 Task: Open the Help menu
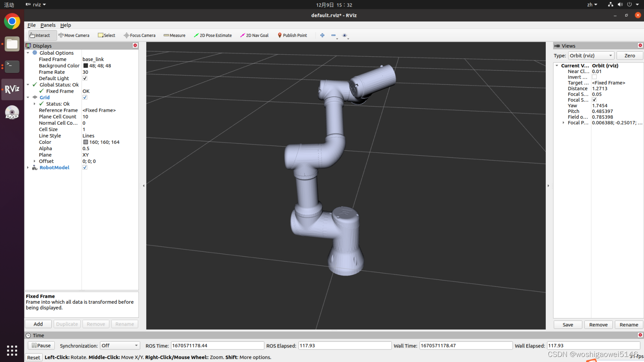pos(66,25)
